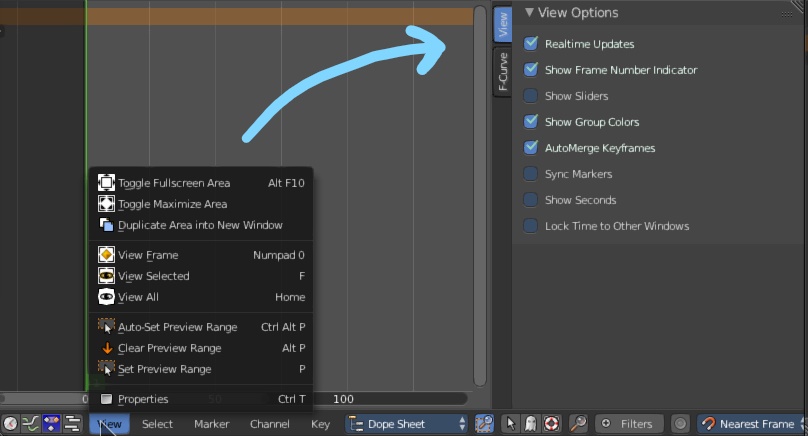Uncheck AutoMerge Keyframes
The height and width of the screenshot is (436, 808).
[x=530, y=147]
